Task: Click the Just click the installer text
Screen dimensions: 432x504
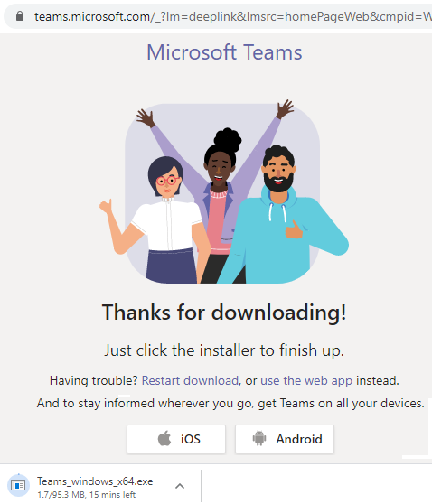Action: (224, 350)
